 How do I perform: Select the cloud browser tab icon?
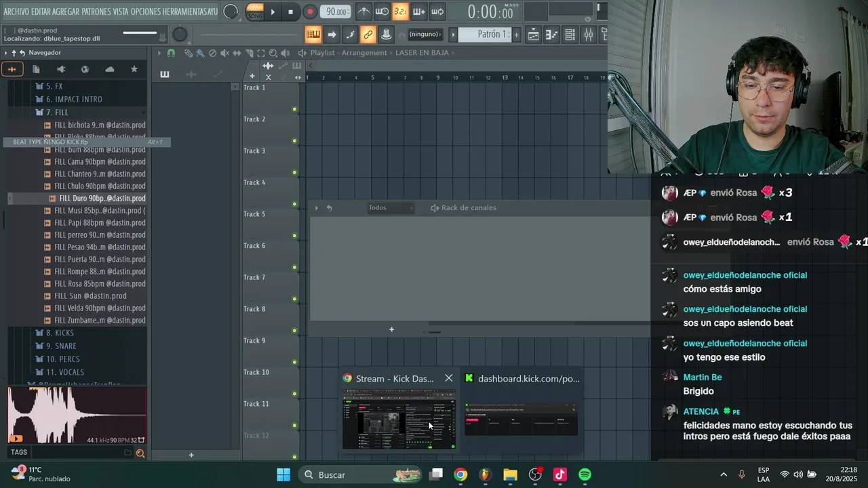pos(109,69)
